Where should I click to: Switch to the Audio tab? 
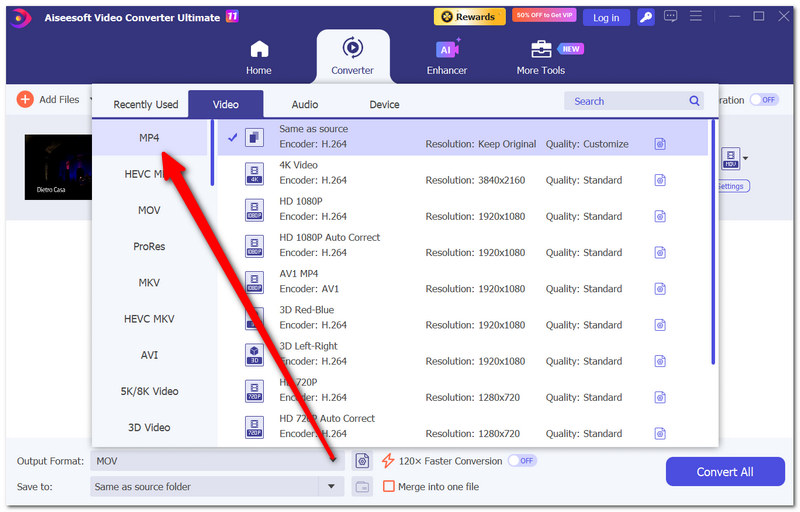305,105
